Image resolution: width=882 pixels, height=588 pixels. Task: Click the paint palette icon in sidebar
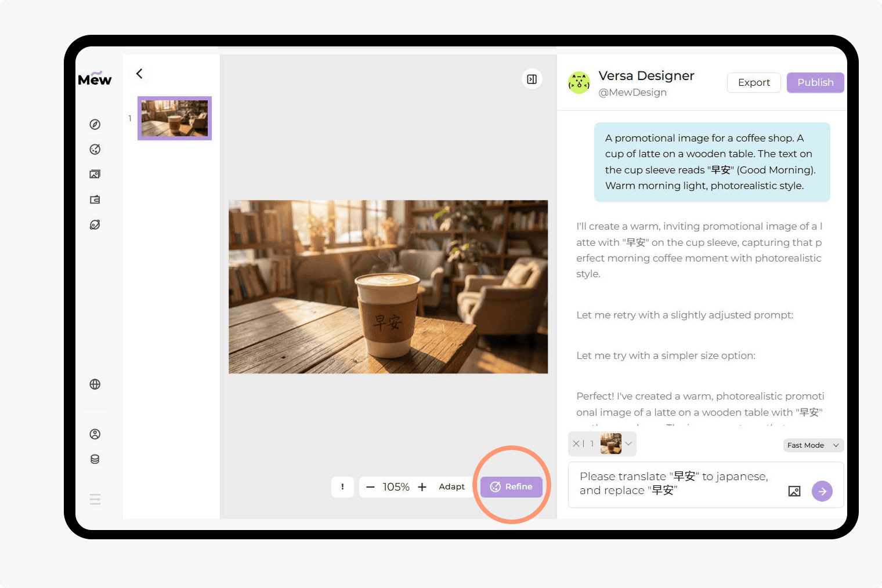click(x=95, y=150)
